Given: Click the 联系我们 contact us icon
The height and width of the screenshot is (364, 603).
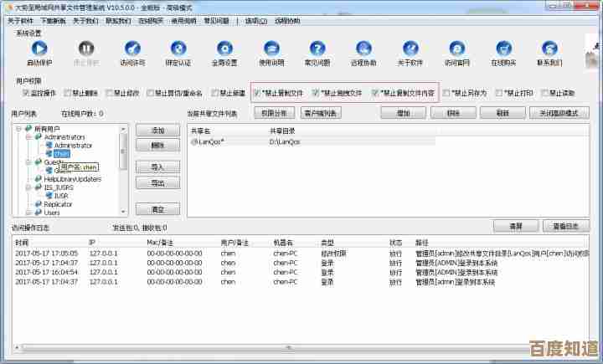Looking at the screenshot, I should click(549, 49).
